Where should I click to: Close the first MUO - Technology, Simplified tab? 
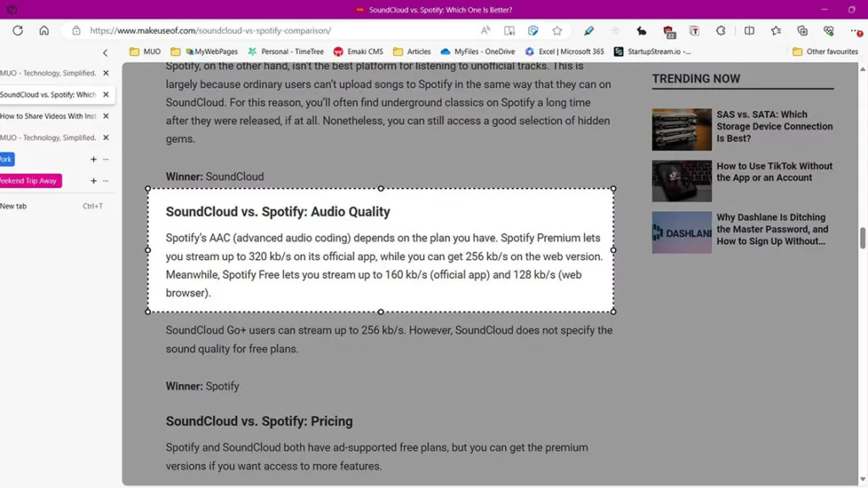106,73
